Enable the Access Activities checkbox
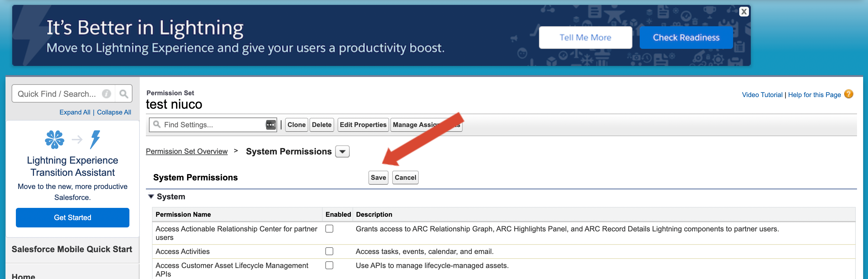868x279 pixels. [329, 251]
